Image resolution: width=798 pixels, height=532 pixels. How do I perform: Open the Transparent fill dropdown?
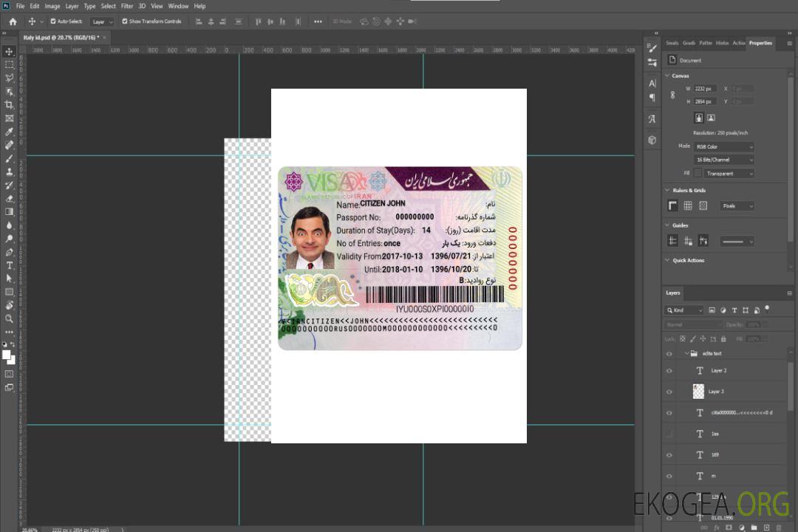[729, 174]
